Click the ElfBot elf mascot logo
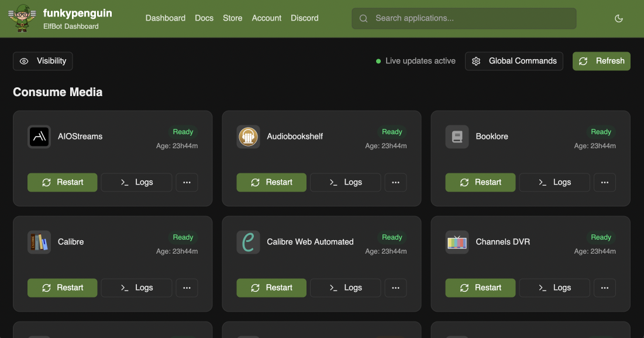This screenshot has width=644, height=338. coord(22,18)
